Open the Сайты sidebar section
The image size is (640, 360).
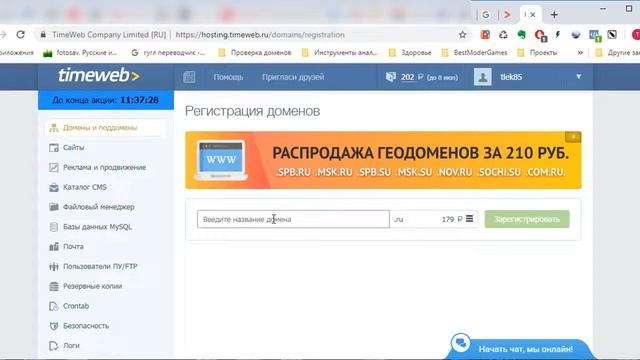tap(73, 147)
